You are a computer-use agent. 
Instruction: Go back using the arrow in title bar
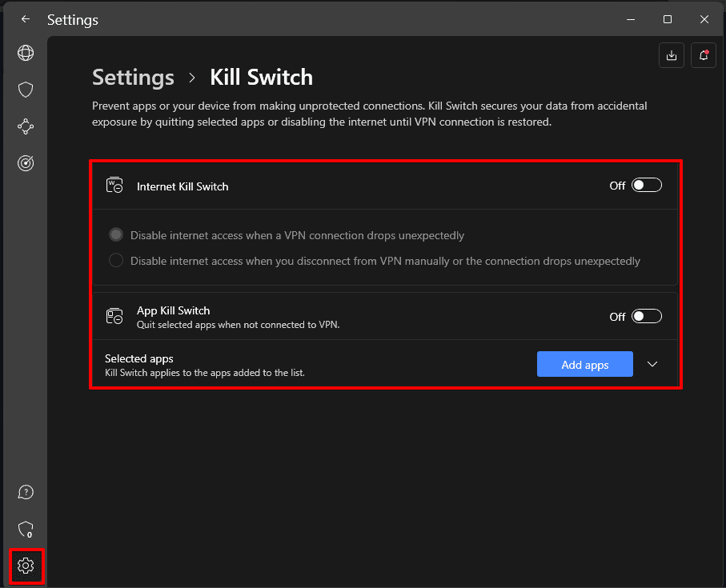(x=26, y=19)
